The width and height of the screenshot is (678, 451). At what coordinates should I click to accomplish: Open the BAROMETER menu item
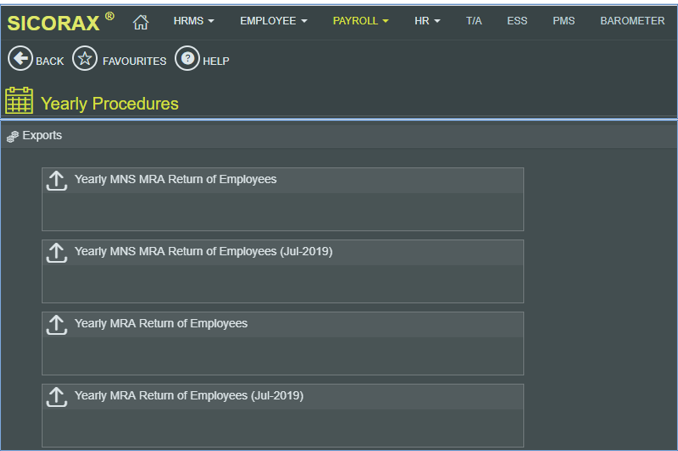[x=632, y=21]
